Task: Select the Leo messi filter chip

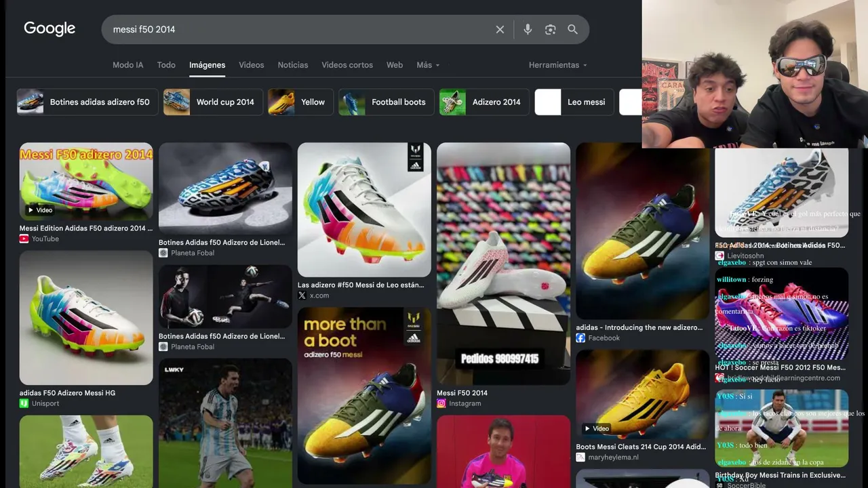Action: [x=574, y=102]
